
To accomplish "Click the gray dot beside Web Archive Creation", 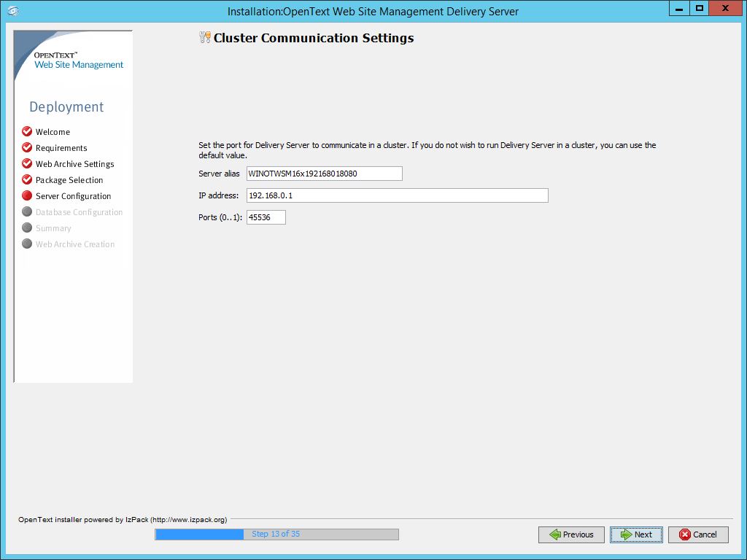I will 27,244.
